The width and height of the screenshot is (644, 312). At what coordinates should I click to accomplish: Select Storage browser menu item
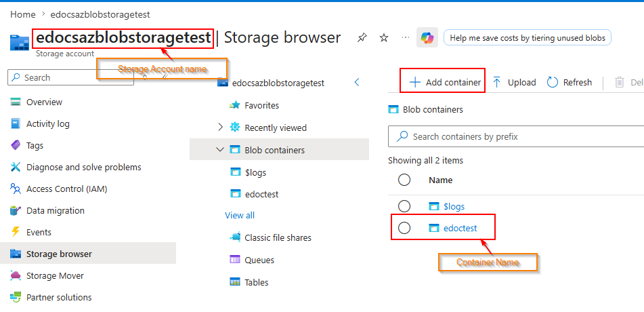tap(88, 254)
